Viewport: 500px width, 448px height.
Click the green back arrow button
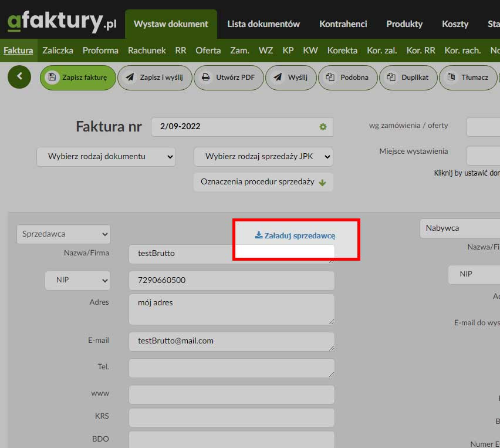click(18, 77)
